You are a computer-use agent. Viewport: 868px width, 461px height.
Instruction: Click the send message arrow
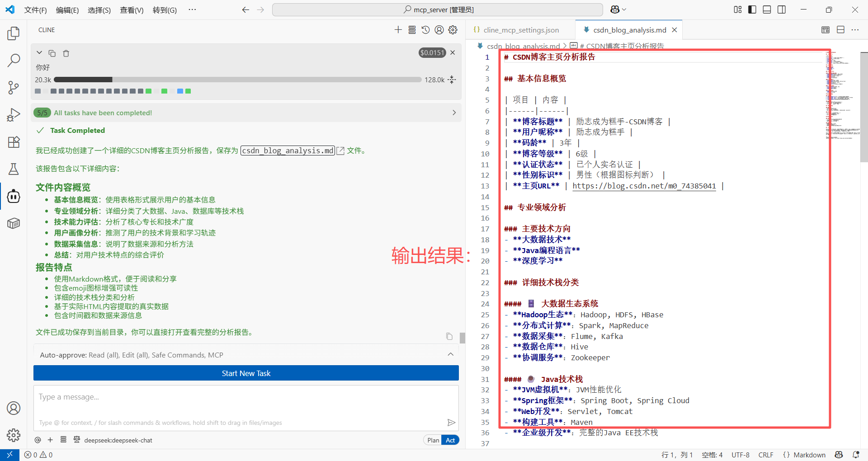pyautogui.click(x=451, y=423)
